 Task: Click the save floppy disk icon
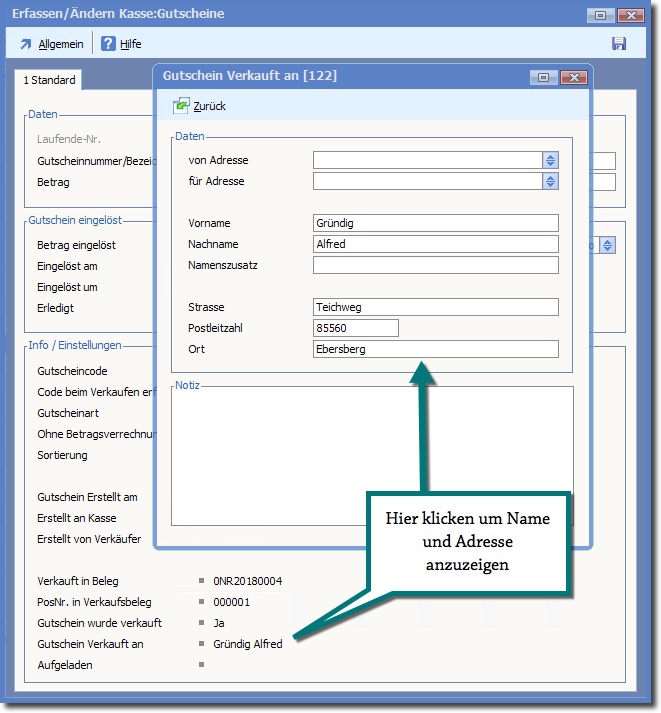coord(619,44)
